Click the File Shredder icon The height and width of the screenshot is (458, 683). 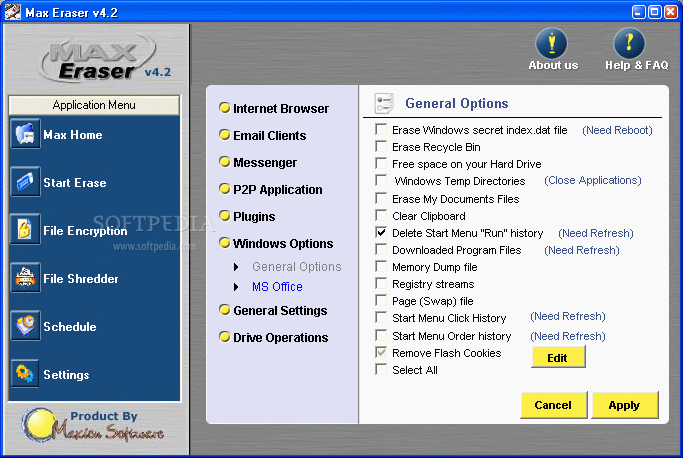(x=25, y=277)
